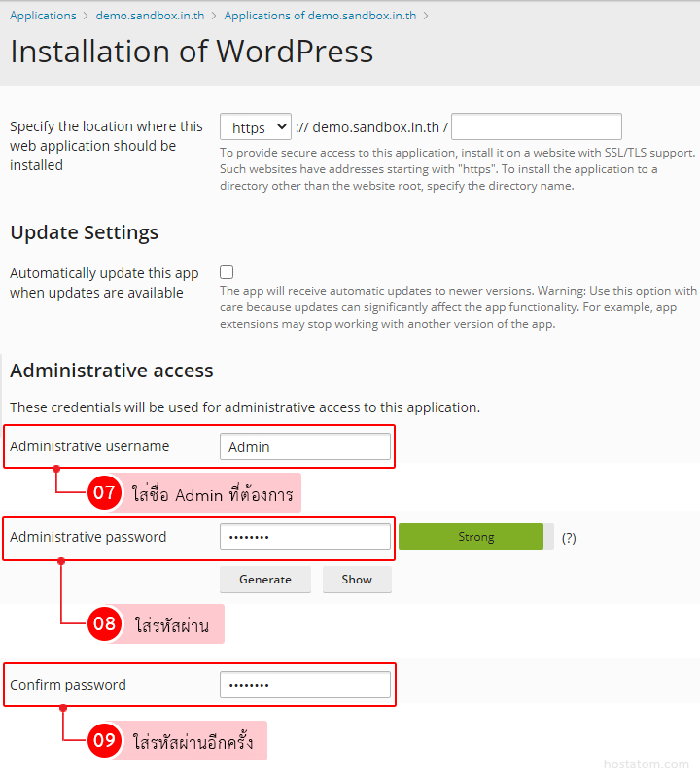Enable automatic app updates checkbox
The height and width of the screenshot is (778, 700).
pos(227,273)
